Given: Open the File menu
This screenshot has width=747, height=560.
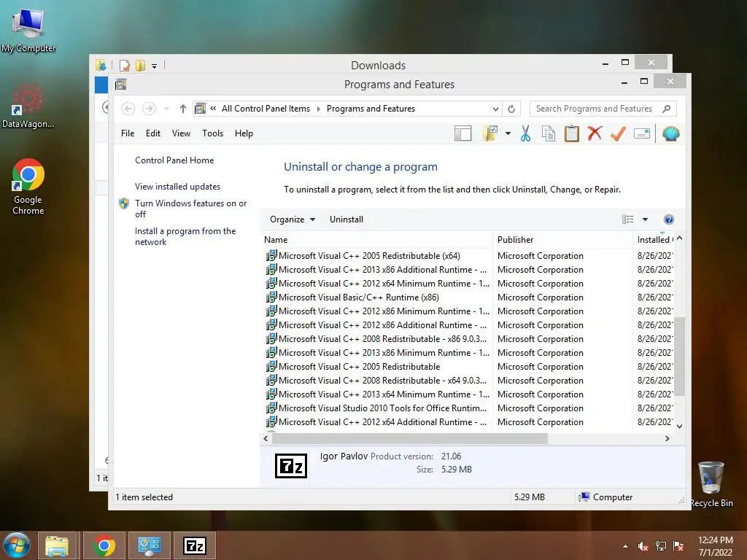Looking at the screenshot, I should pos(128,133).
